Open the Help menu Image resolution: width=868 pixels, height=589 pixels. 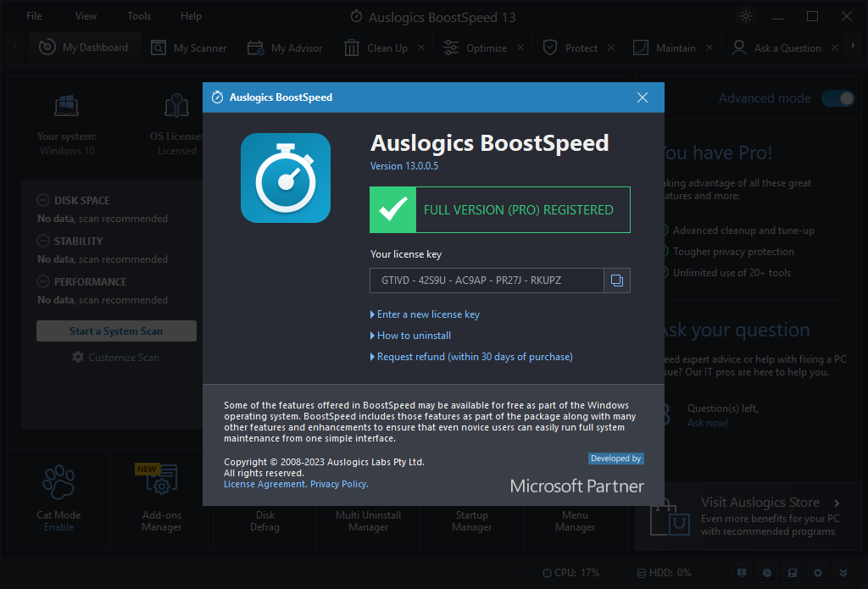tap(191, 16)
